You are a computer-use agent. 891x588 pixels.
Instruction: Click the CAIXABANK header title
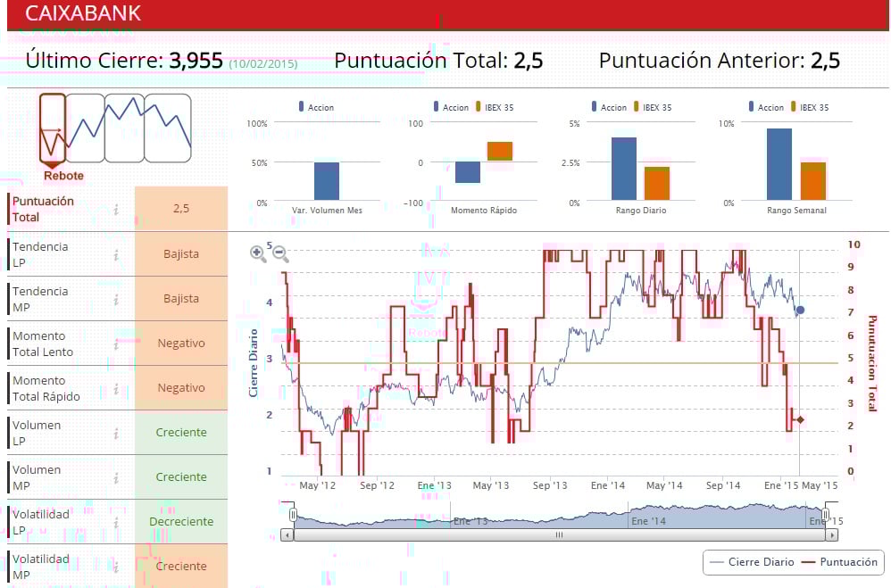(83, 13)
